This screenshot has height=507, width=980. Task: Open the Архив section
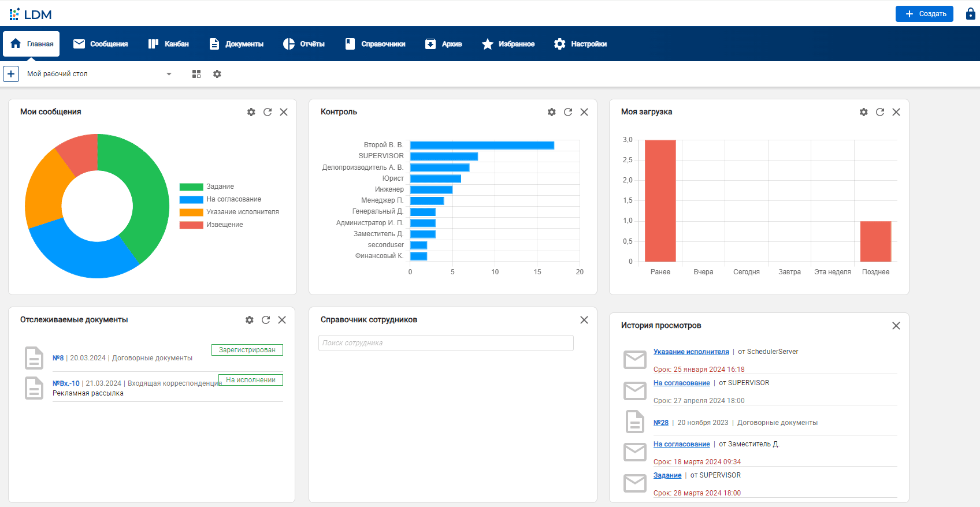(x=443, y=44)
